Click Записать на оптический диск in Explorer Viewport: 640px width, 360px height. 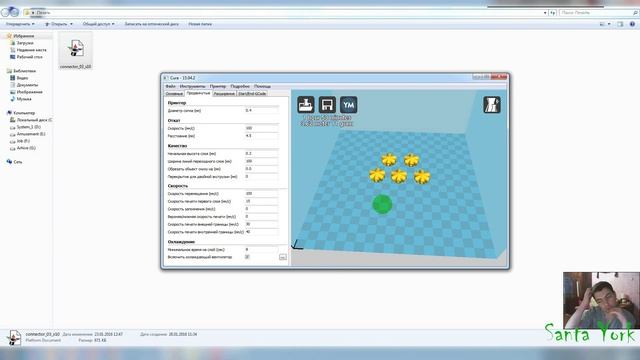coord(151,24)
